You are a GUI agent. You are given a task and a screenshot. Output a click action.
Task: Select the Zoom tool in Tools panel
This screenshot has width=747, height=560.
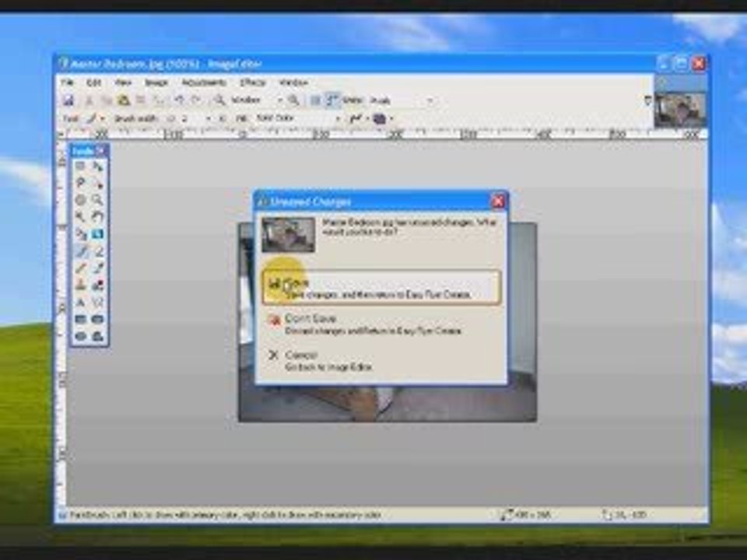coord(98,200)
